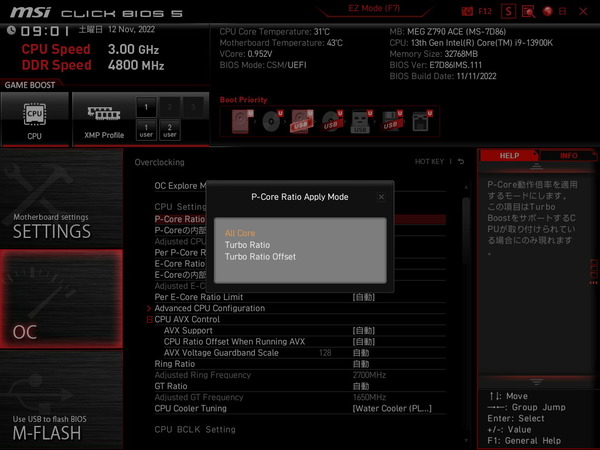600x450 pixels.
Task: Select the USB CD/DVD boot device icon
Action: pyautogui.click(x=331, y=121)
